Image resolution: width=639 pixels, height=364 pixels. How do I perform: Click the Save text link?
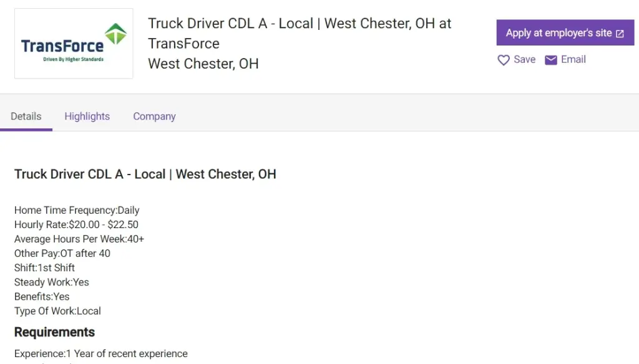524,59
